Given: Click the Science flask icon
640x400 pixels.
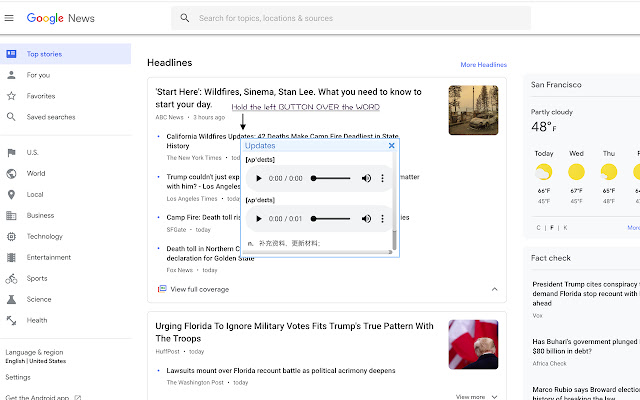Looking at the screenshot, I should (x=11, y=300).
